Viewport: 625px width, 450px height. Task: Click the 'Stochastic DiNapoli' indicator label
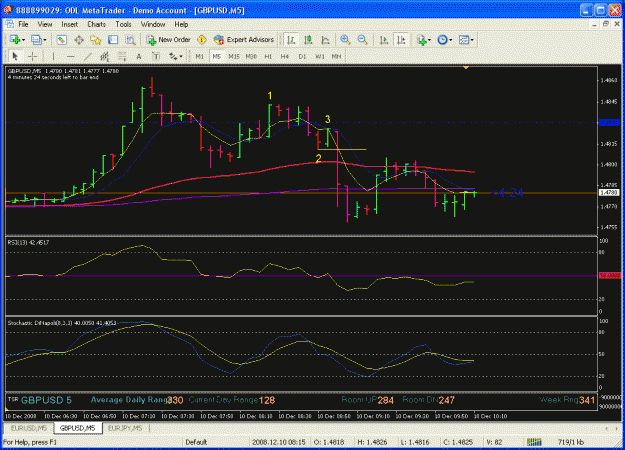62,323
